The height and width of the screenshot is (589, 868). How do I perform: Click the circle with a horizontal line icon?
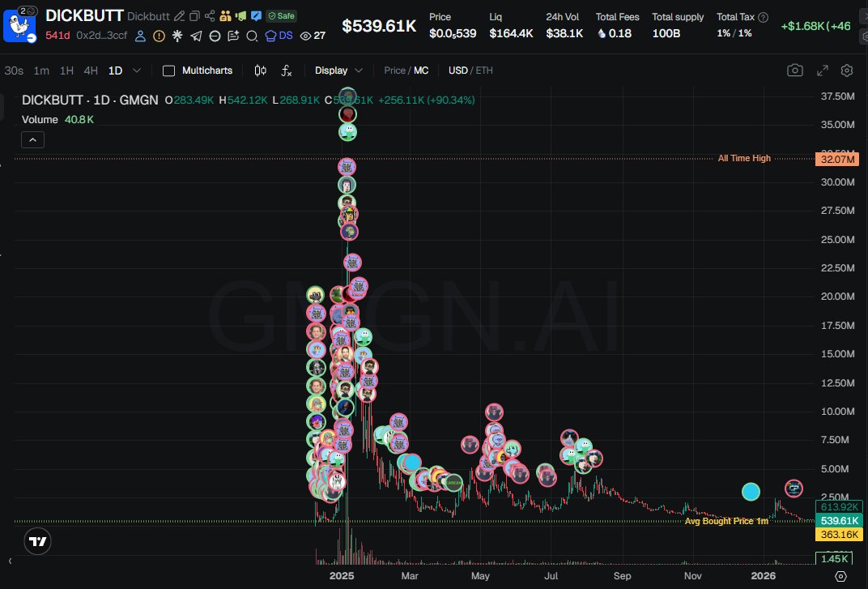pos(215,36)
